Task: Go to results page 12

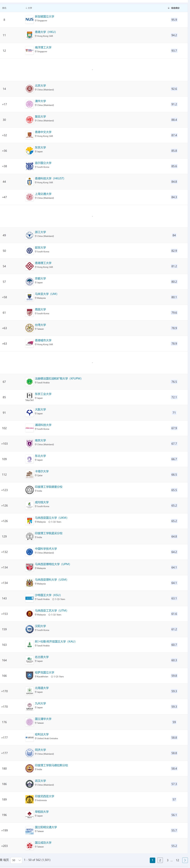Action: pyautogui.click(x=178, y=860)
